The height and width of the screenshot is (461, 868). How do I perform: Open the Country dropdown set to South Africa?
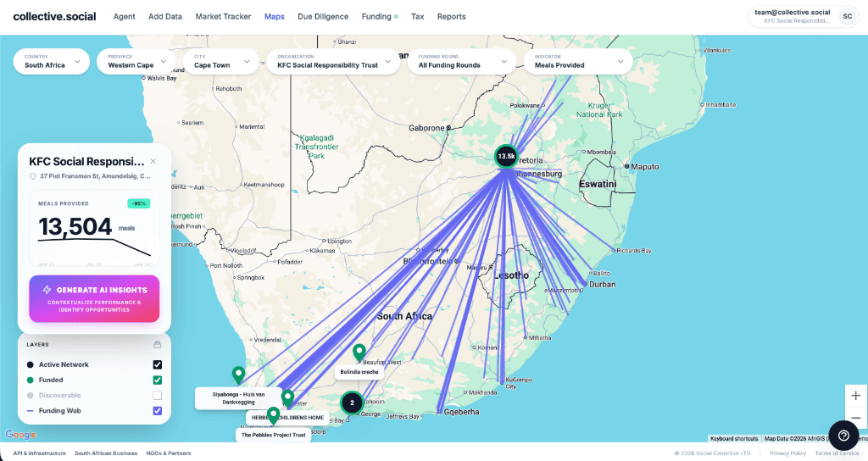click(x=52, y=61)
